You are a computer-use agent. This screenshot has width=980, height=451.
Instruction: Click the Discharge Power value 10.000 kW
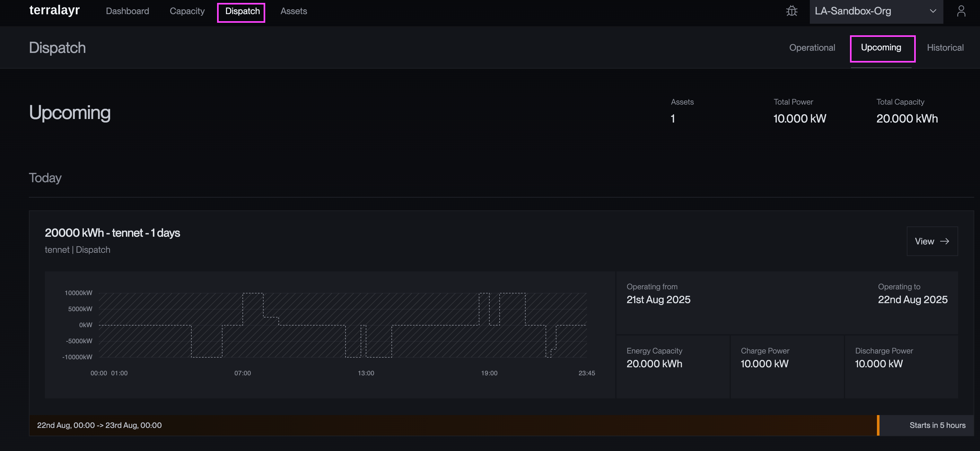pyautogui.click(x=879, y=364)
